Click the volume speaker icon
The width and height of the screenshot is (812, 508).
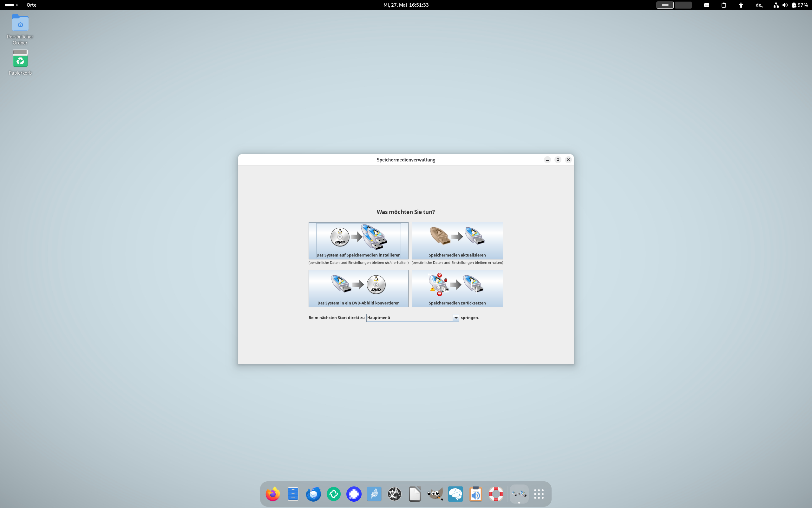(x=785, y=5)
